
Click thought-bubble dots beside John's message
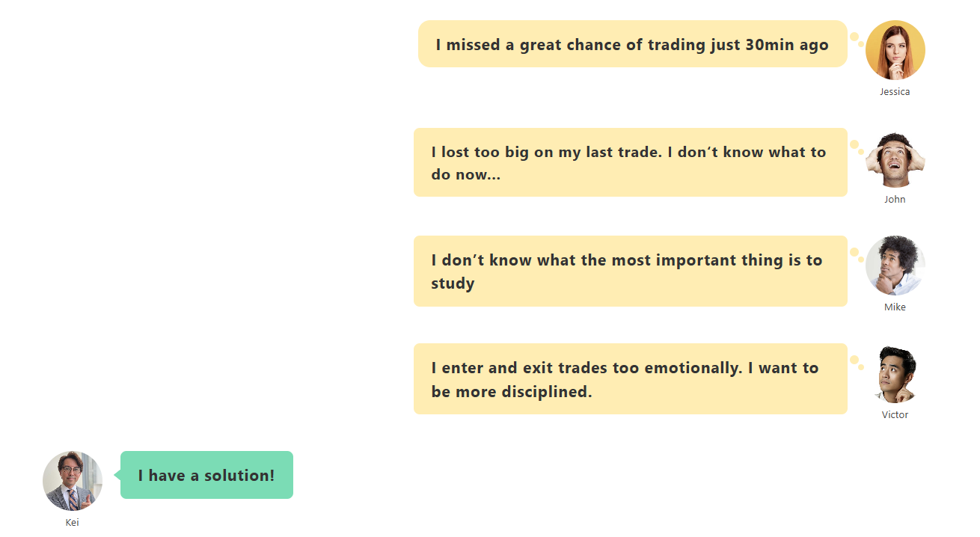(857, 147)
